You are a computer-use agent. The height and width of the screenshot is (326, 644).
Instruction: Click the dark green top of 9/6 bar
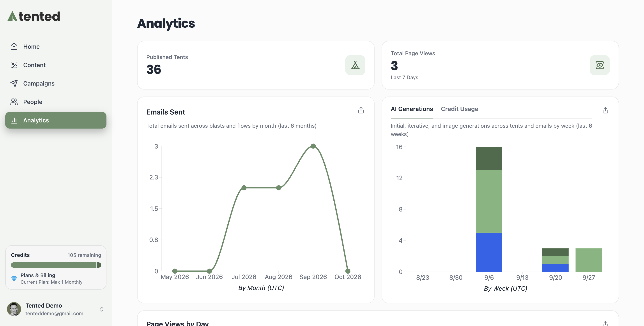click(489, 158)
